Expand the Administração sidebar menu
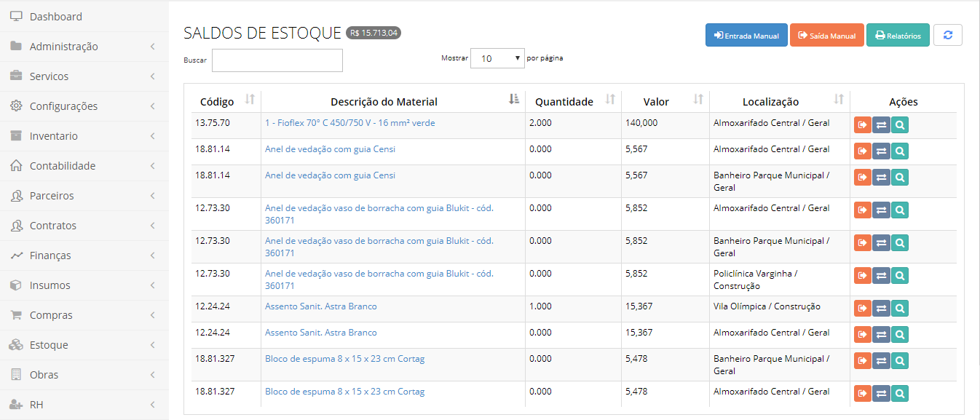Viewport: 980px width, 420px height. [x=84, y=47]
